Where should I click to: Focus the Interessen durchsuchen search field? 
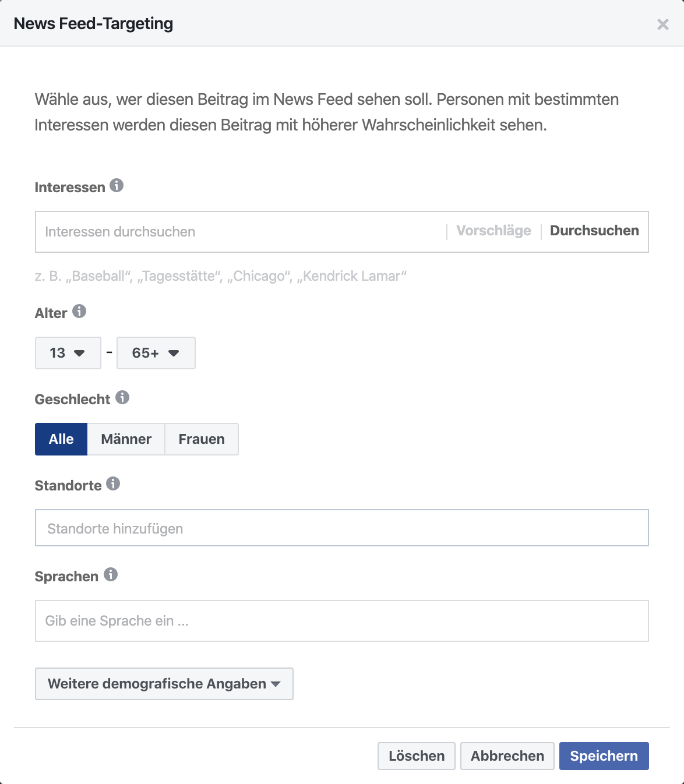coord(241,232)
